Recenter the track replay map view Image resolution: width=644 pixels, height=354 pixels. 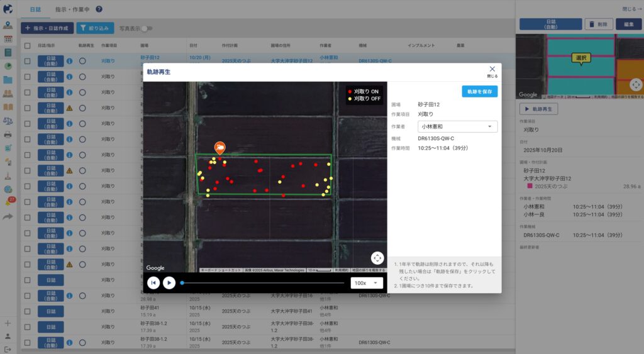pos(377,258)
